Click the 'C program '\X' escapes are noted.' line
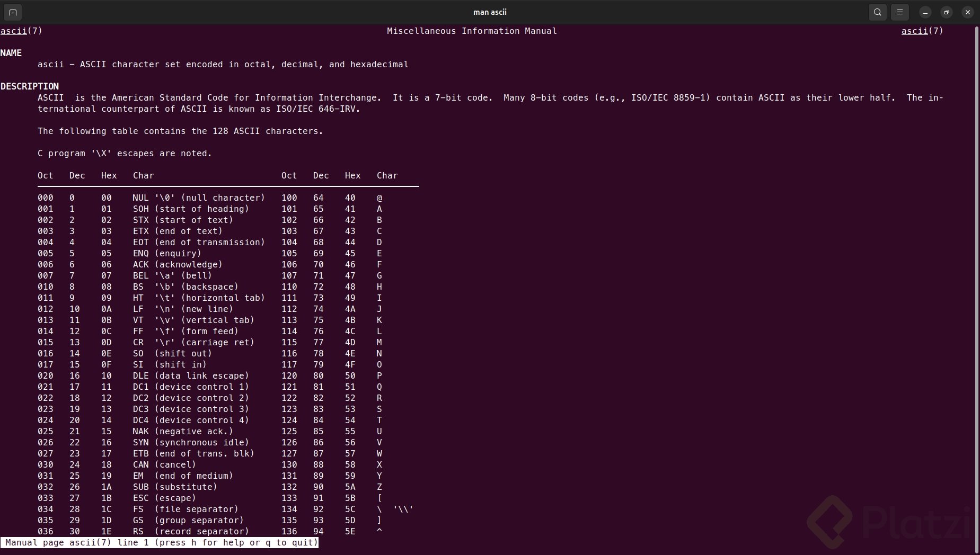980x555 pixels. pyautogui.click(x=125, y=154)
